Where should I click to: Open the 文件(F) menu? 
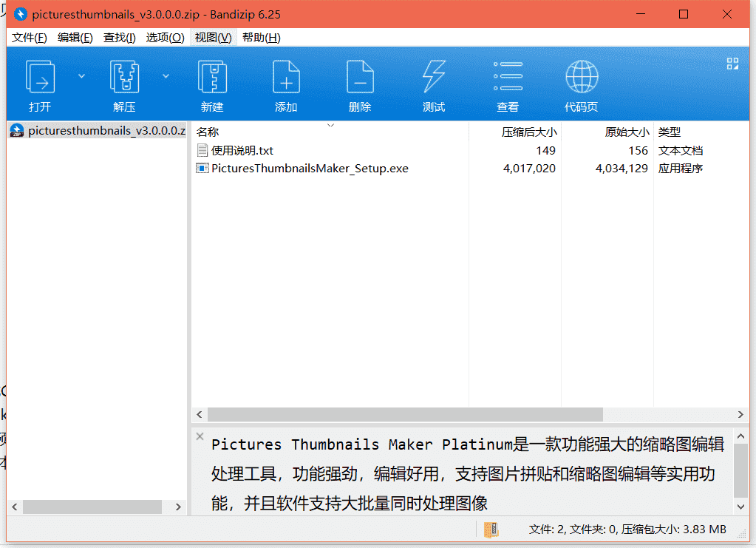(30, 38)
